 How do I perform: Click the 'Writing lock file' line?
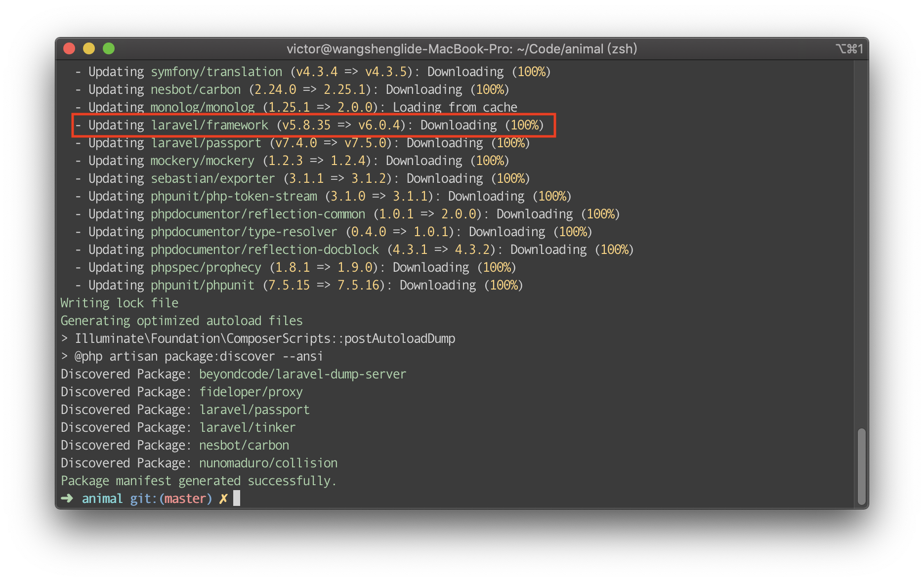[x=120, y=303]
